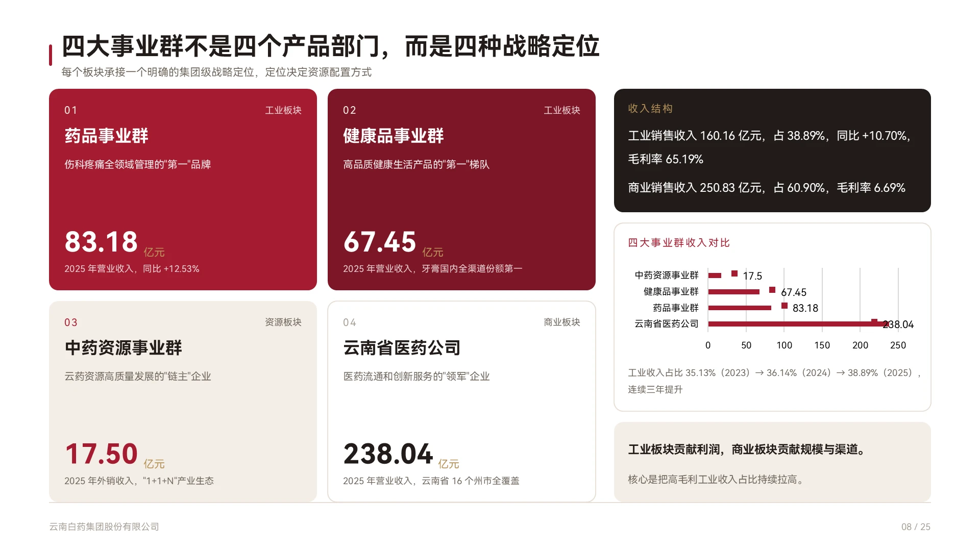Click 伤科疼痛全领域管理的"第一"品牌 description

click(x=138, y=164)
